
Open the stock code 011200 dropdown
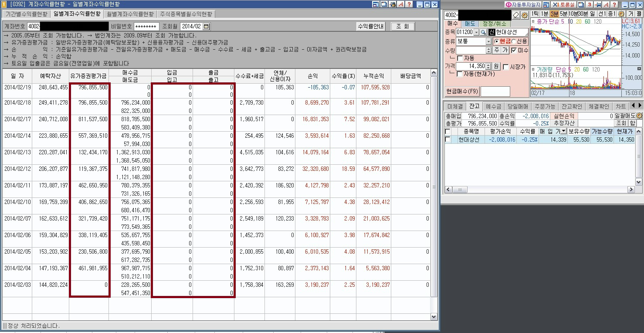pyautogui.click(x=476, y=32)
